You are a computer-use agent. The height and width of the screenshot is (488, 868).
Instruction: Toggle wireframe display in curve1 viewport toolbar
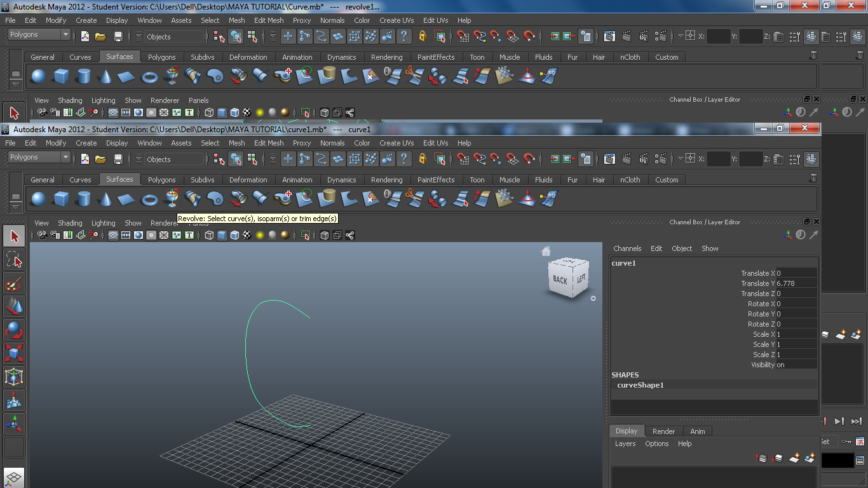(209, 235)
